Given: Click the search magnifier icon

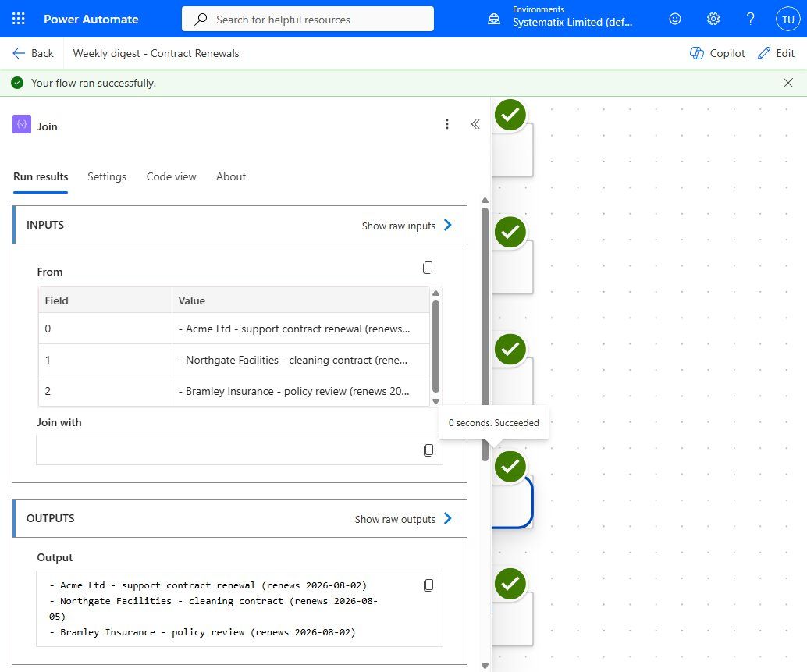Looking at the screenshot, I should pyautogui.click(x=201, y=19).
